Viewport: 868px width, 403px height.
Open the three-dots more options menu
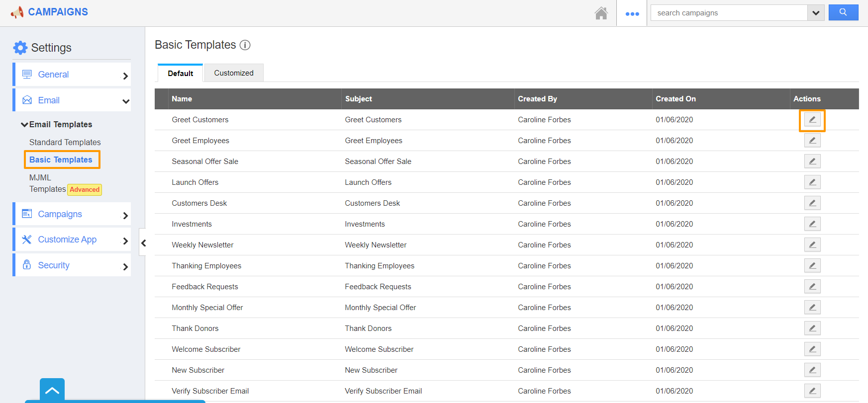coord(632,13)
